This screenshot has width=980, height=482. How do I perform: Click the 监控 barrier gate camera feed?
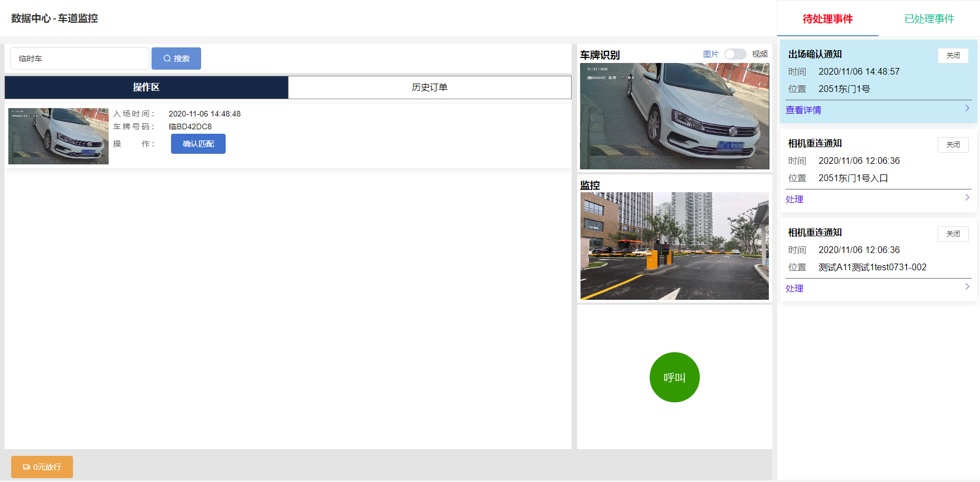[674, 246]
